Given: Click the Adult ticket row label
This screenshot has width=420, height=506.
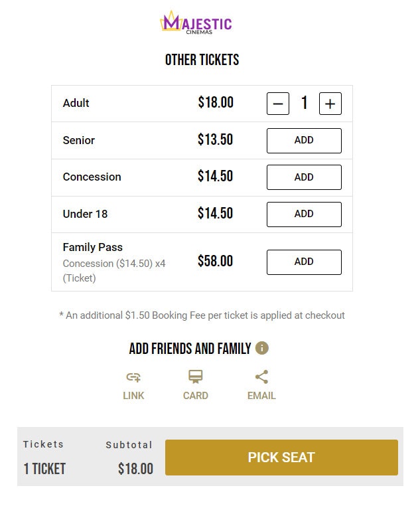Looking at the screenshot, I should pyautogui.click(x=76, y=103).
